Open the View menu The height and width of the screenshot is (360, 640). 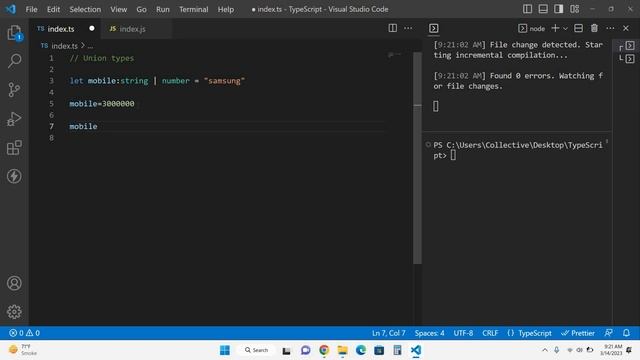pos(118,9)
